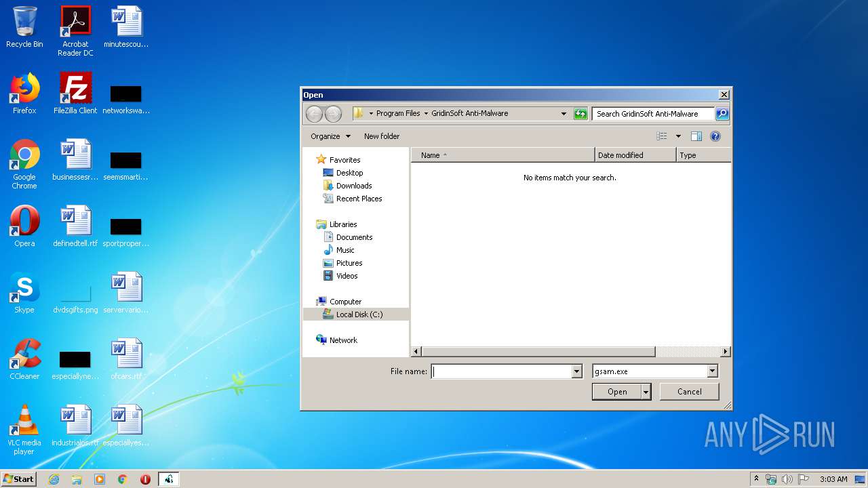Open Google Chrome desktop shortcut

click(24, 164)
